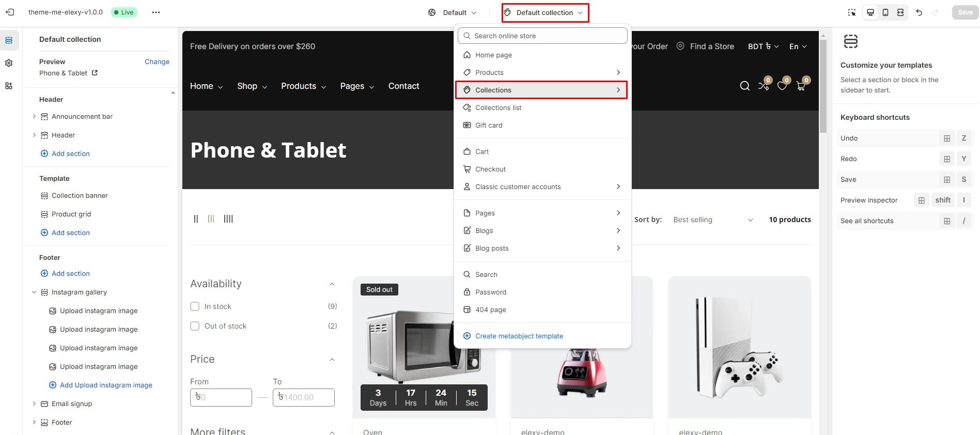Open Theme settings gear icon
This screenshot has width=980, height=435.
[9, 63]
